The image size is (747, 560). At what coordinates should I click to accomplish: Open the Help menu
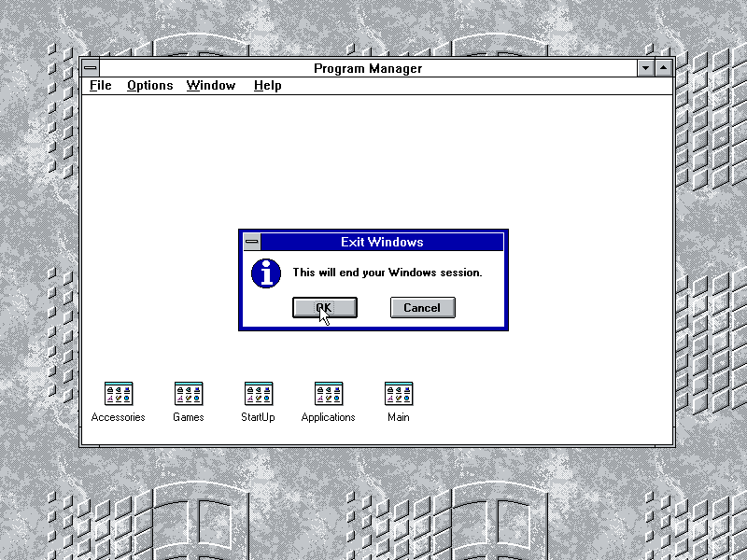click(x=268, y=86)
